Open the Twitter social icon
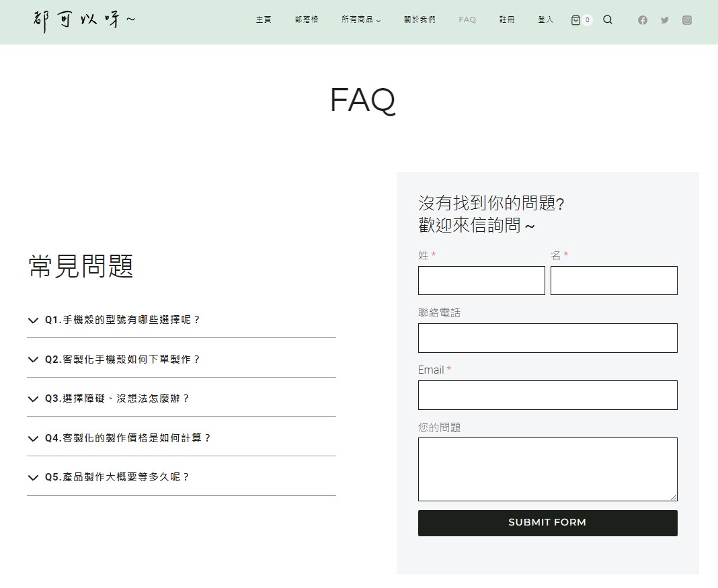 pos(665,20)
